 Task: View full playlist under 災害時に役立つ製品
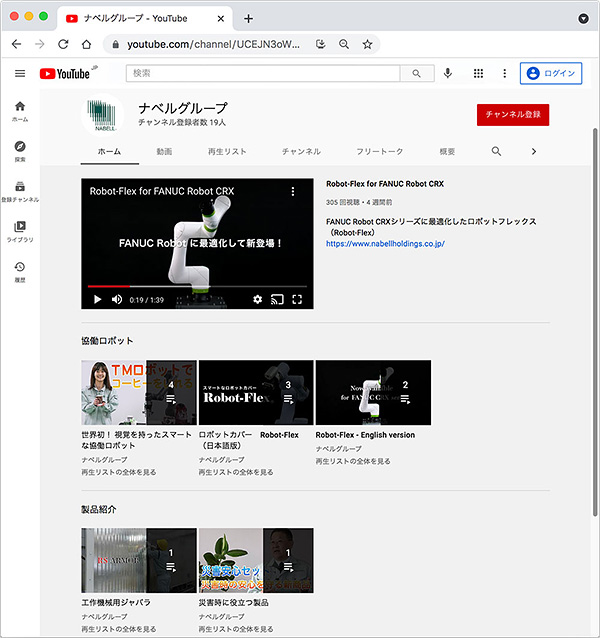[x=236, y=629]
